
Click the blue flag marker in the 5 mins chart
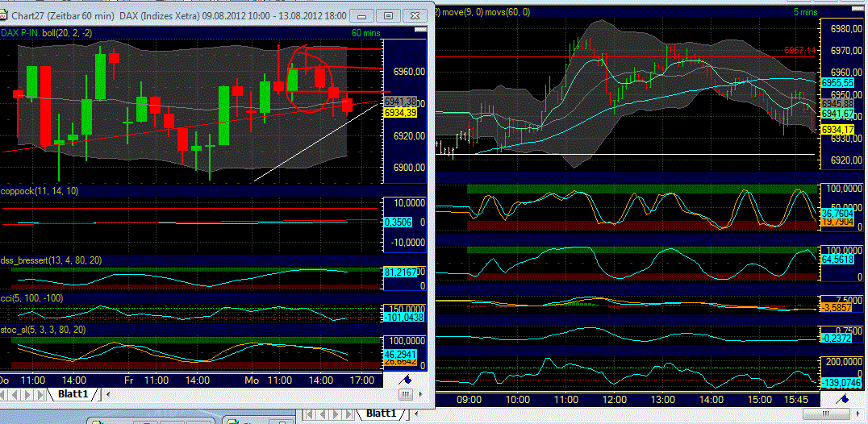(844, 399)
